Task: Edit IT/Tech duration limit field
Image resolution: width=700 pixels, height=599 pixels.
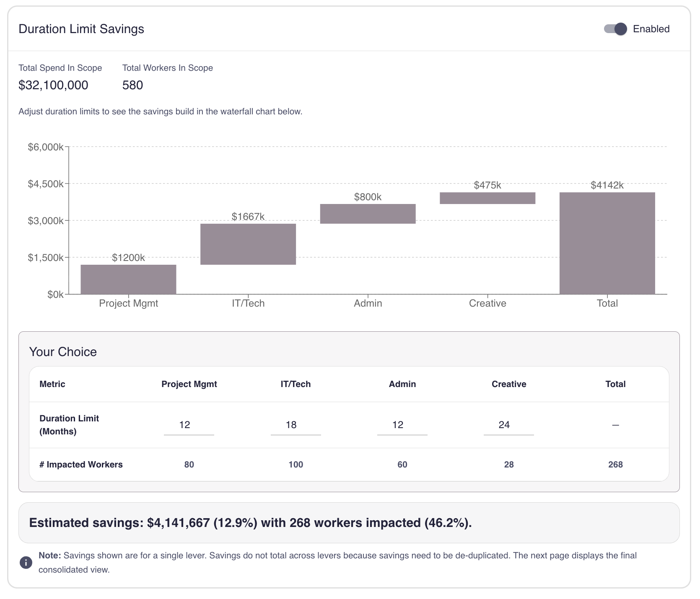Action: click(x=296, y=425)
